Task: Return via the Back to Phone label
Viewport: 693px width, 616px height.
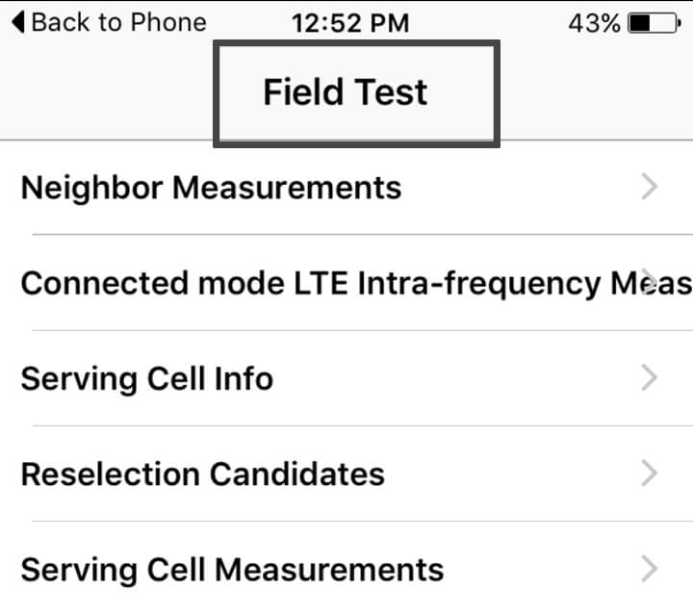Action: click(x=118, y=22)
